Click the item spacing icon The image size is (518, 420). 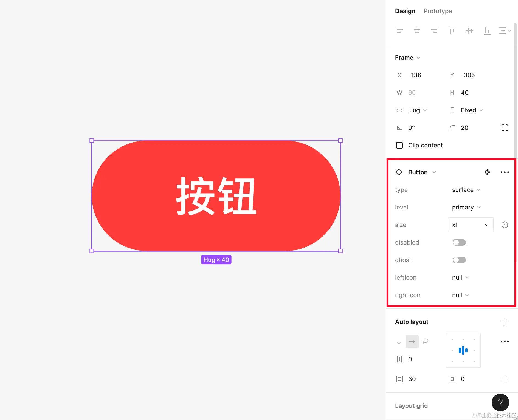tap(399, 359)
